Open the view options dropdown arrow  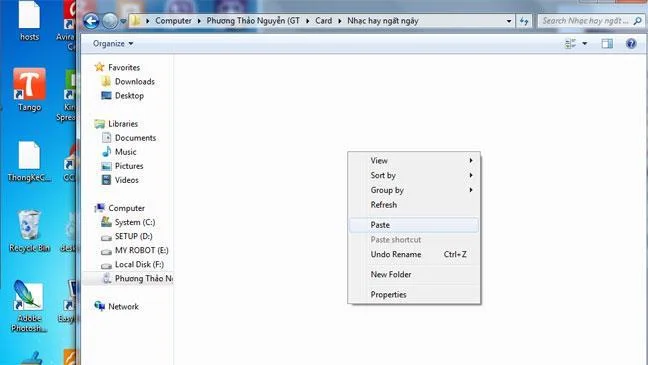pyautogui.click(x=585, y=43)
